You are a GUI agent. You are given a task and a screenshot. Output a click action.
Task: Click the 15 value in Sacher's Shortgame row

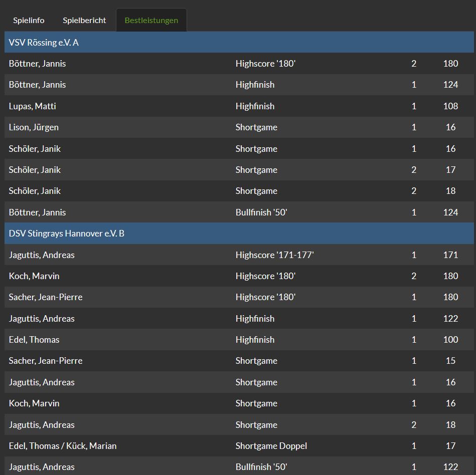click(x=450, y=361)
